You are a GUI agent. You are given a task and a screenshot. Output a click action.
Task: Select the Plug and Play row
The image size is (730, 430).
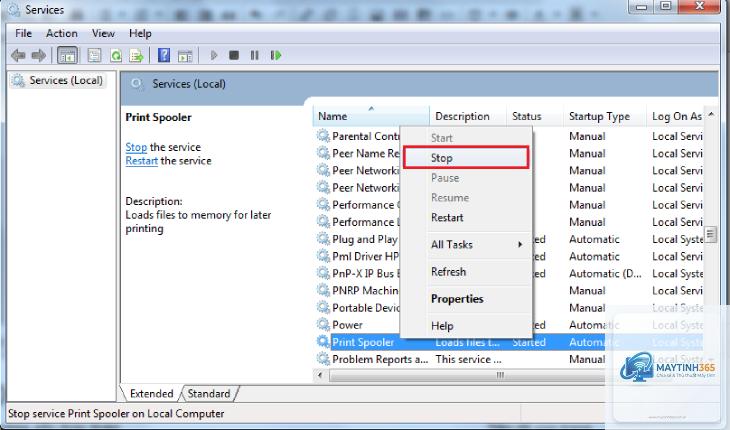tap(509, 239)
